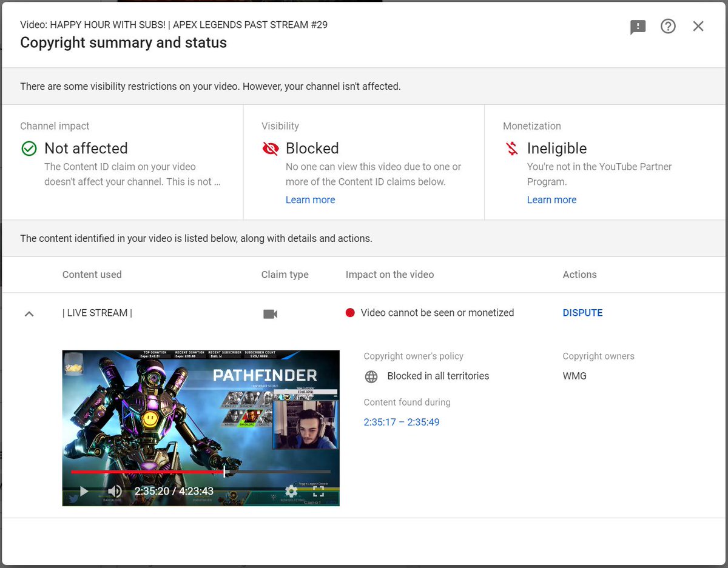Click the '| LIVE STREAM |' content name

tap(97, 313)
